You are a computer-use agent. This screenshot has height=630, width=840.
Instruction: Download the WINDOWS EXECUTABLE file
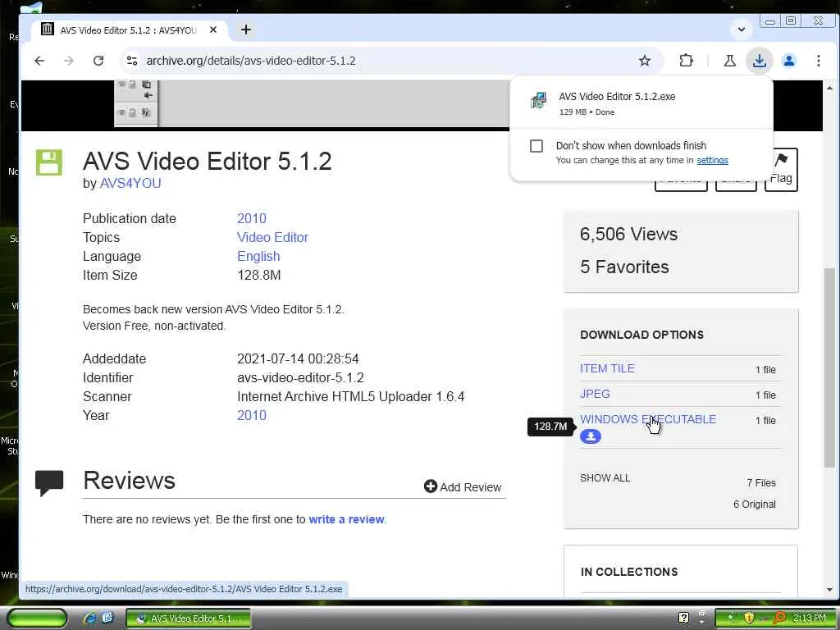[648, 419]
